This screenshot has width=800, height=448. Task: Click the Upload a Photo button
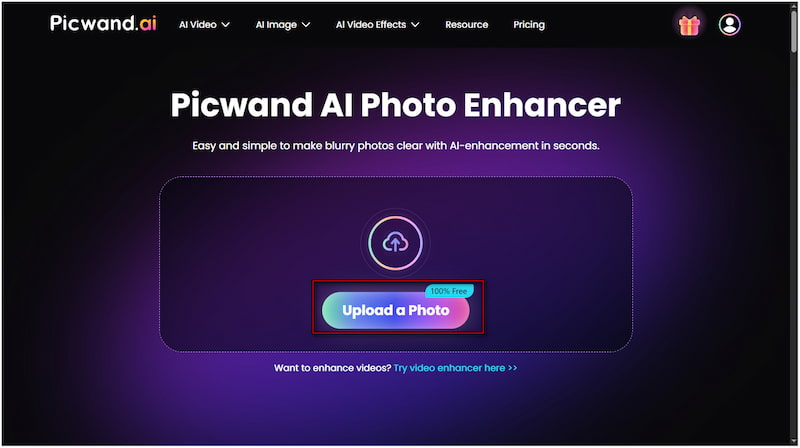click(x=395, y=310)
